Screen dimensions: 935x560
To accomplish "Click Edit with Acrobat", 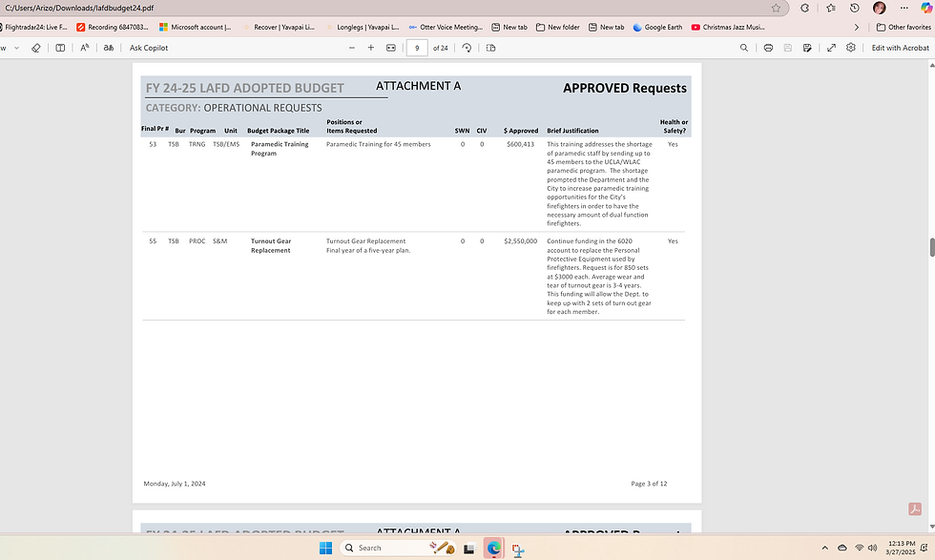I will pyautogui.click(x=900, y=48).
